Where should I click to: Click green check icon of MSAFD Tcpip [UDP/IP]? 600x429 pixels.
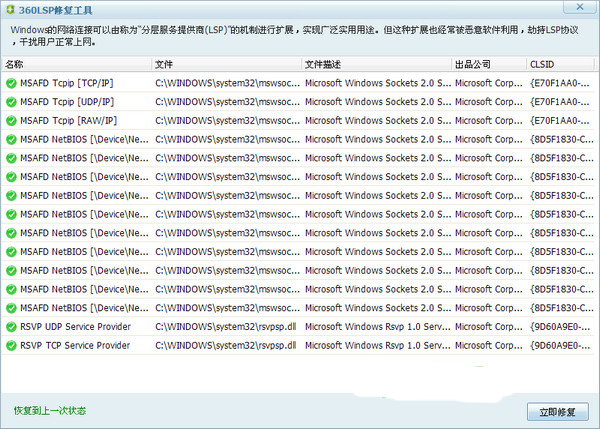tap(11, 102)
